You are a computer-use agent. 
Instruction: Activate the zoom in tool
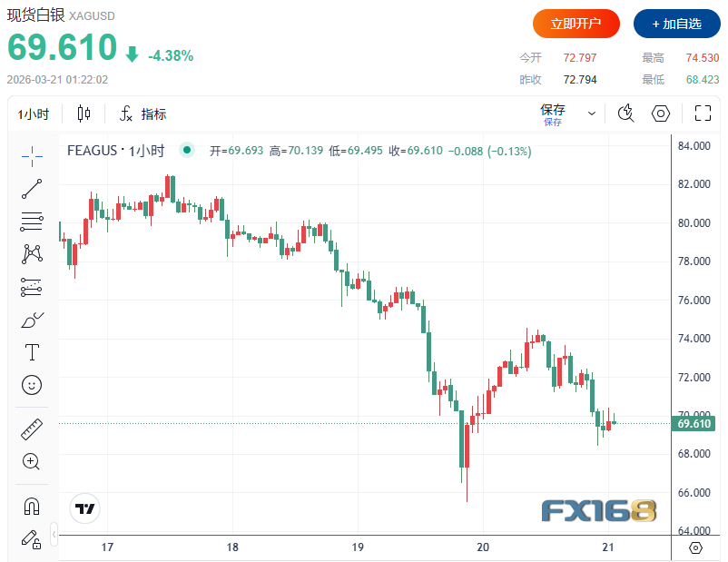click(x=32, y=461)
